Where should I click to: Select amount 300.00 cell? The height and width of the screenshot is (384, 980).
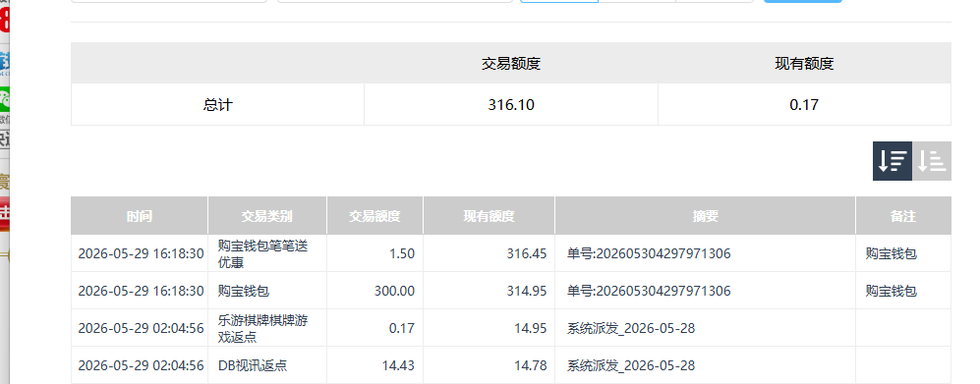[x=375, y=291]
